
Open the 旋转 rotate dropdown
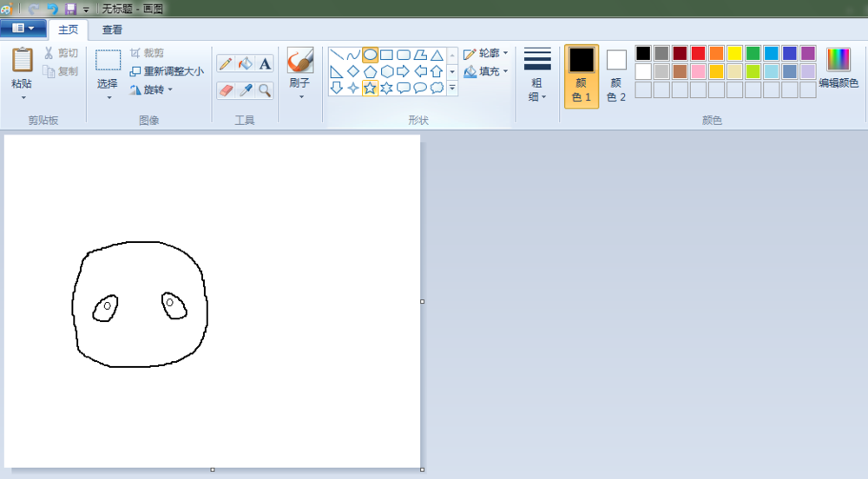click(152, 89)
